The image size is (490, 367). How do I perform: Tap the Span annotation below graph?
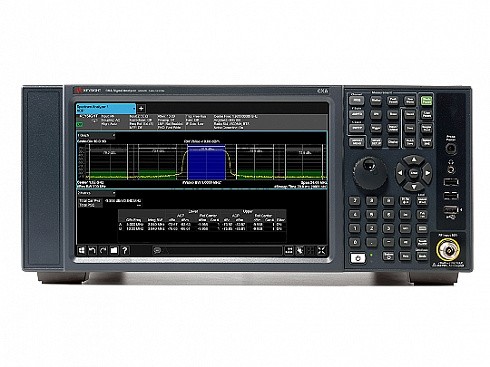coord(314,183)
